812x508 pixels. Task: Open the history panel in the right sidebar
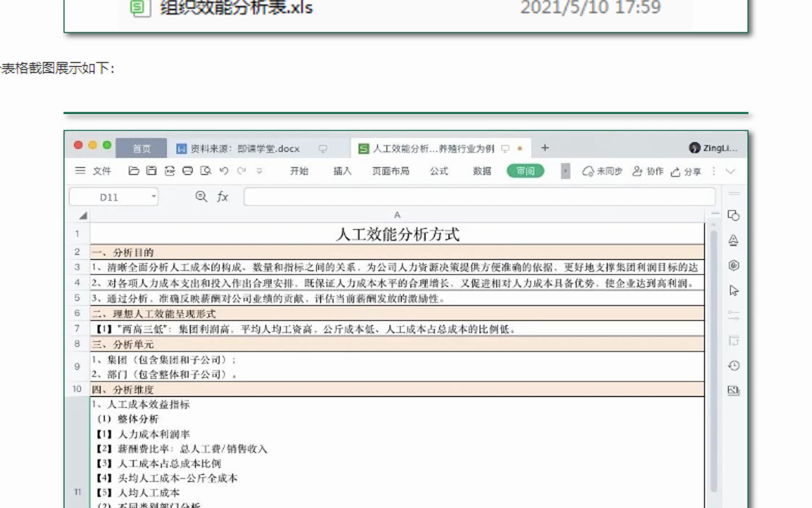click(x=734, y=365)
